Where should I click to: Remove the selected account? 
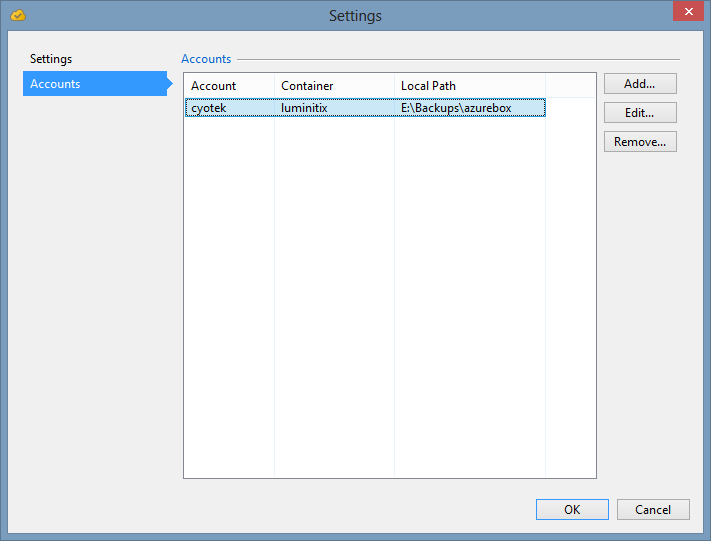point(640,142)
